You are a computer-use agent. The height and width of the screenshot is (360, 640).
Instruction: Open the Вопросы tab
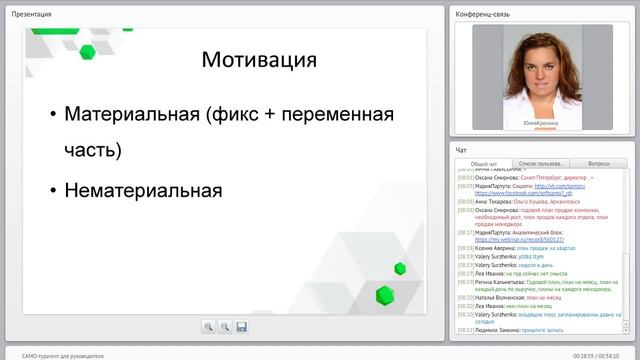click(599, 163)
